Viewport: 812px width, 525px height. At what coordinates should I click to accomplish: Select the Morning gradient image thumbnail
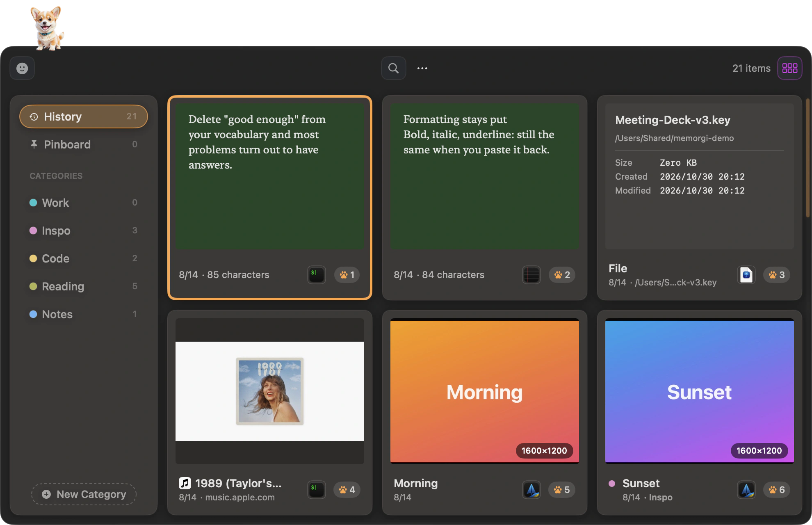[485, 391]
